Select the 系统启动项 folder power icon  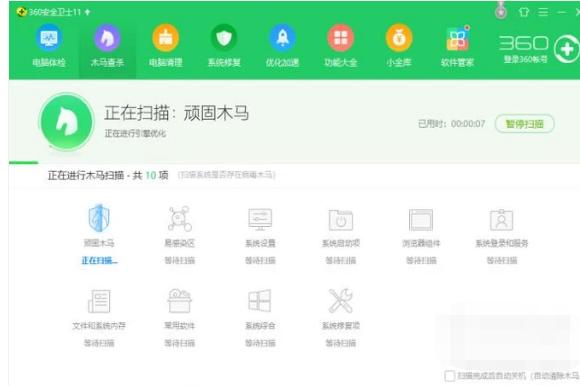341,219
